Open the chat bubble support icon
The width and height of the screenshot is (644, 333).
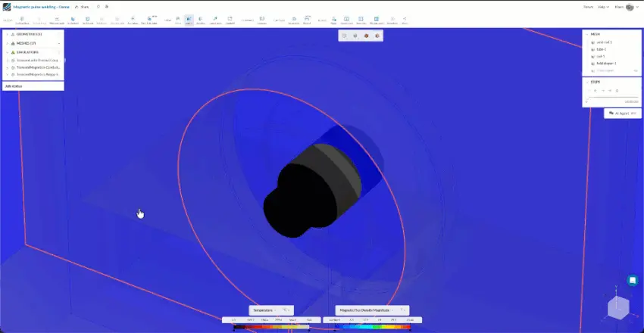(633, 281)
